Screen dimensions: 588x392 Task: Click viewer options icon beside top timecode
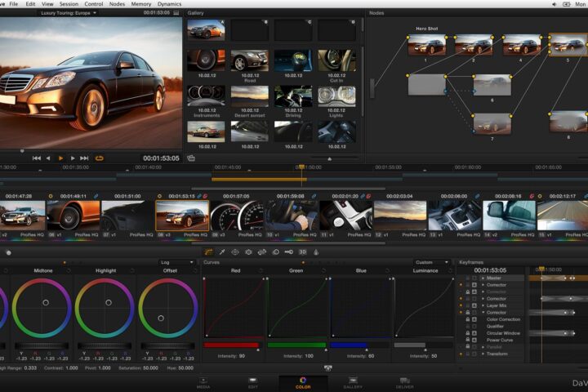(x=176, y=13)
